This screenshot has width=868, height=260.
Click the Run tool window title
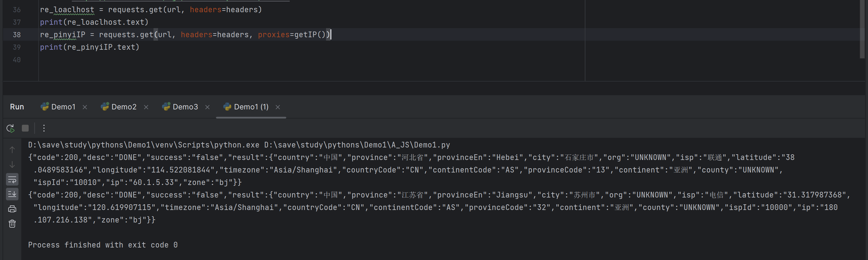point(17,107)
